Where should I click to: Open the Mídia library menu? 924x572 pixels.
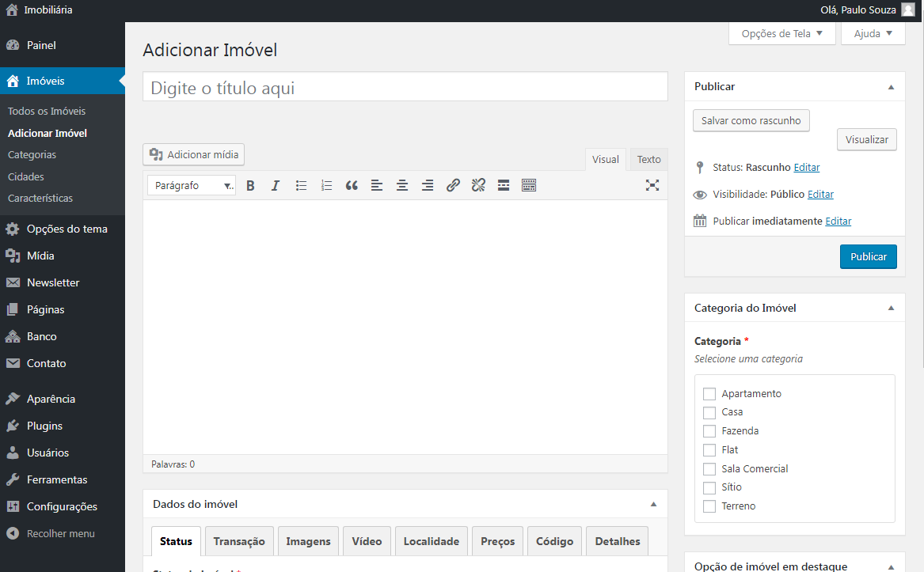(x=63, y=256)
